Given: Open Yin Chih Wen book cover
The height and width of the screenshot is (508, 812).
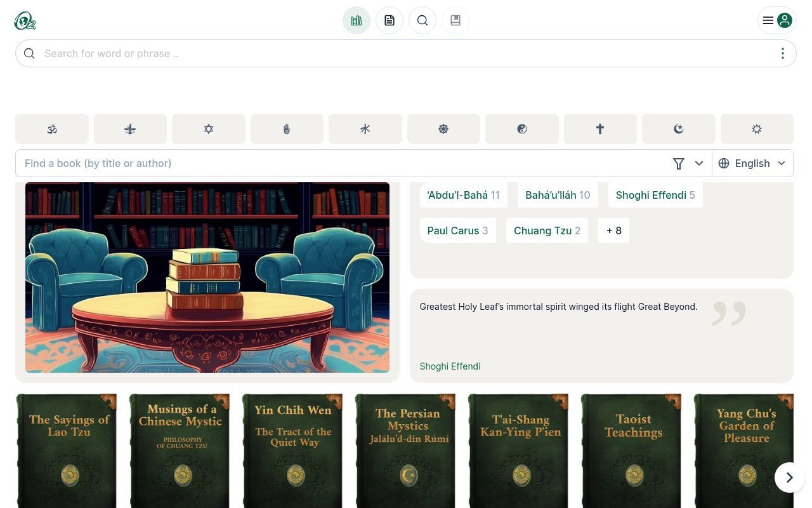Looking at the screenshot, I should pyautogui.click(x=292, y=451).
